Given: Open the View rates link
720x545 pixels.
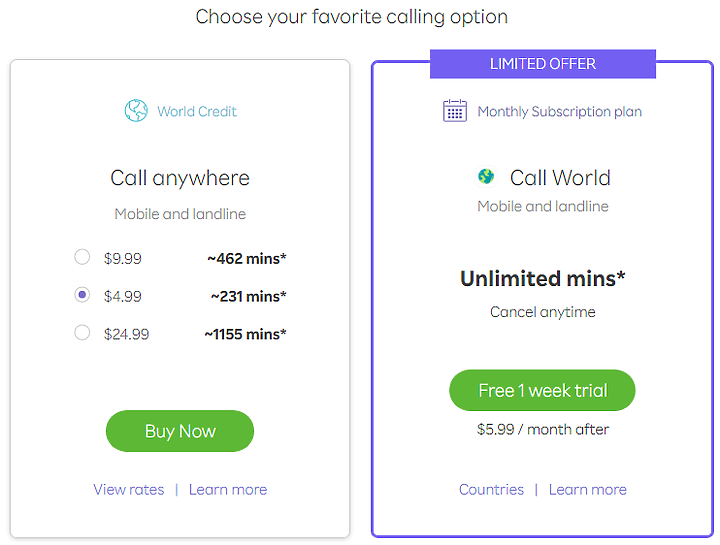Looking at the screenshot, I should click(128, 489).
